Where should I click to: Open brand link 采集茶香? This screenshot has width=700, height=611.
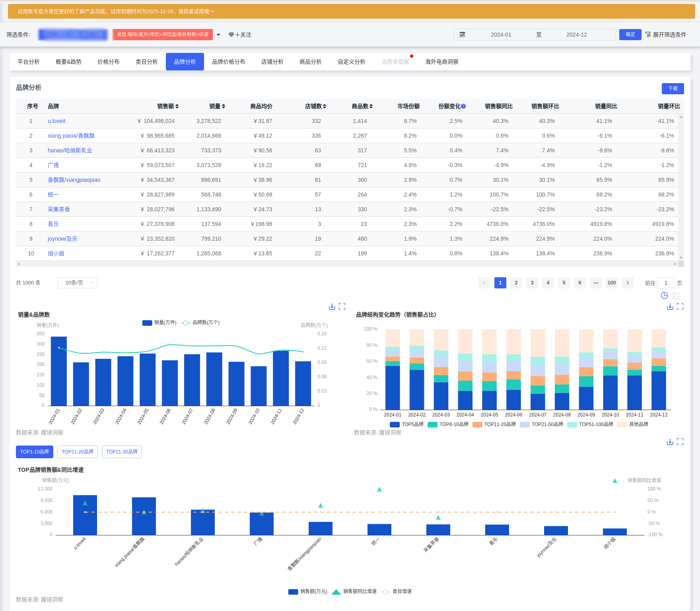point(59,209)
